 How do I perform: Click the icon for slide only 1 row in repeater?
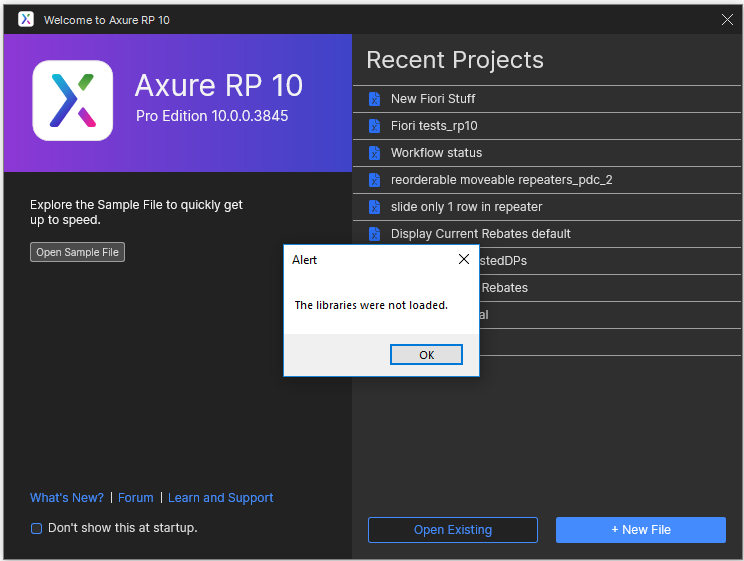click(x=374, y=207)
